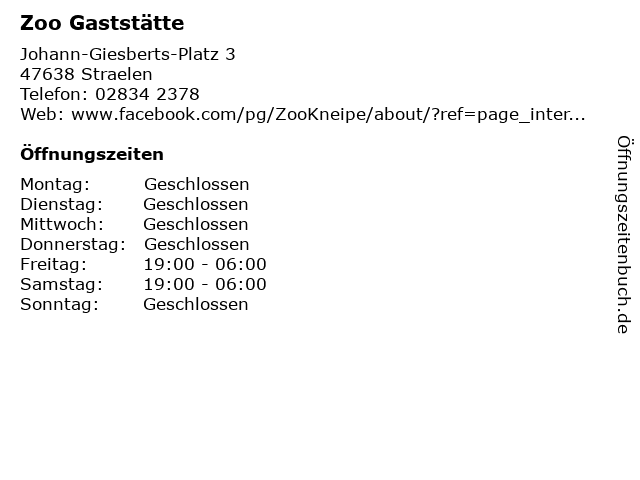Viewport: 640px width, 480px height.
Task: Click the Öffnungszeiten section heading
Action: [x=92, y=154]
